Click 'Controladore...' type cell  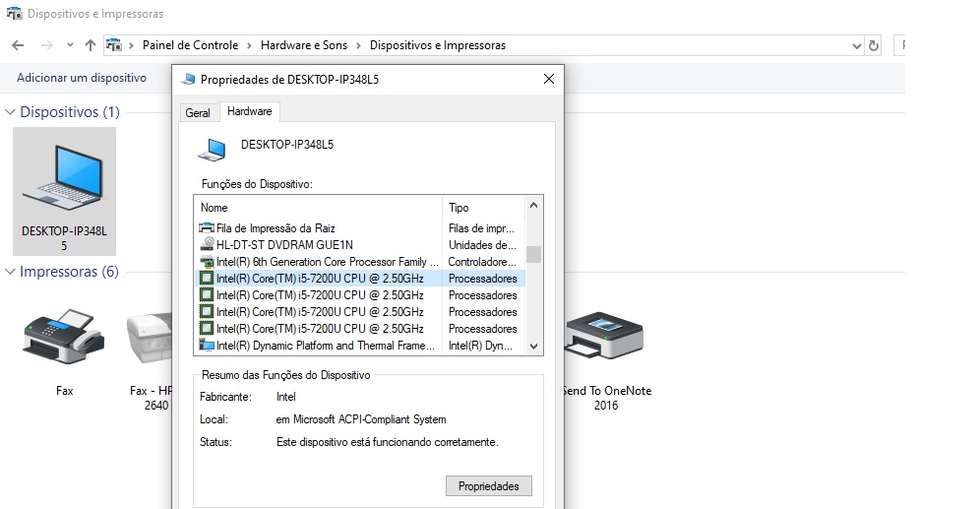[482, 262]
